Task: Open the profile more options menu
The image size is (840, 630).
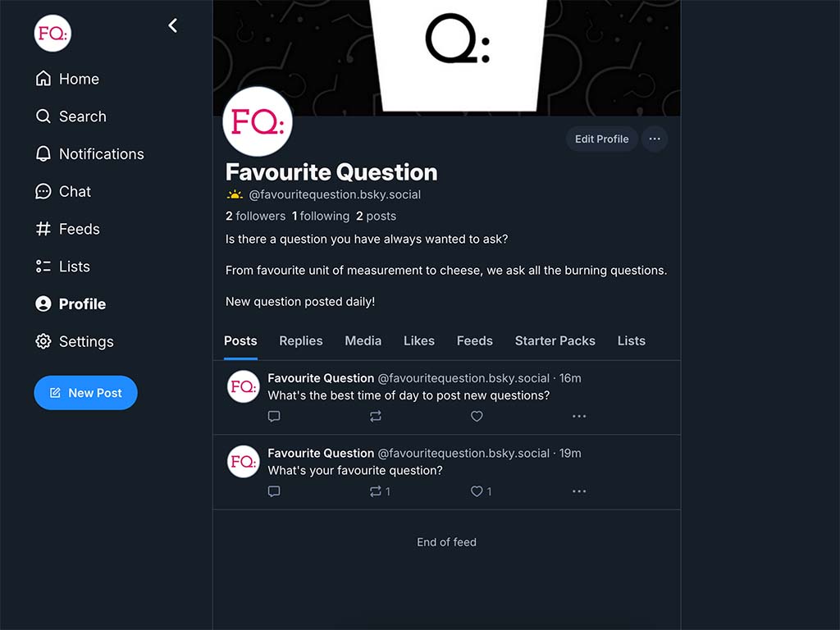Action: click(655, 139)
